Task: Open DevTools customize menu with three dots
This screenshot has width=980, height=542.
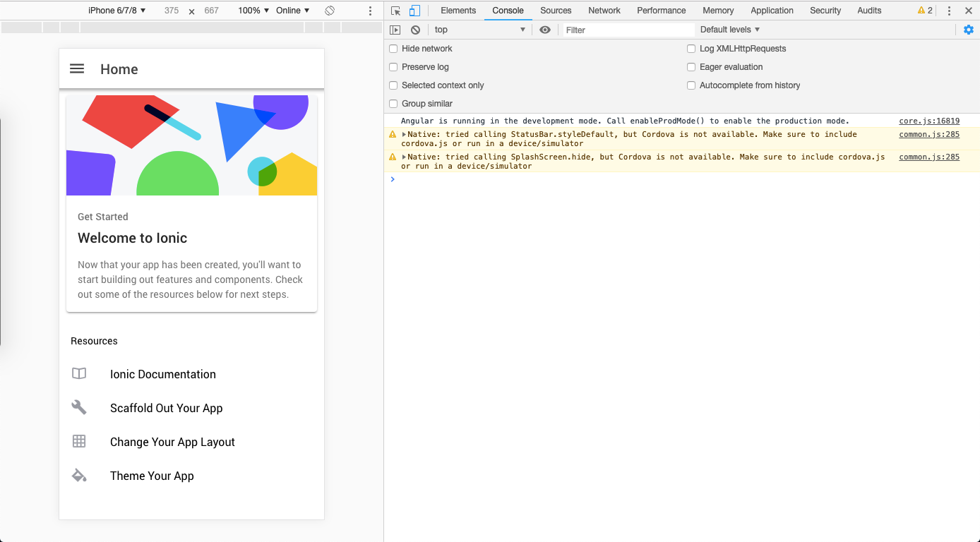Action: (x=949, y=11)
